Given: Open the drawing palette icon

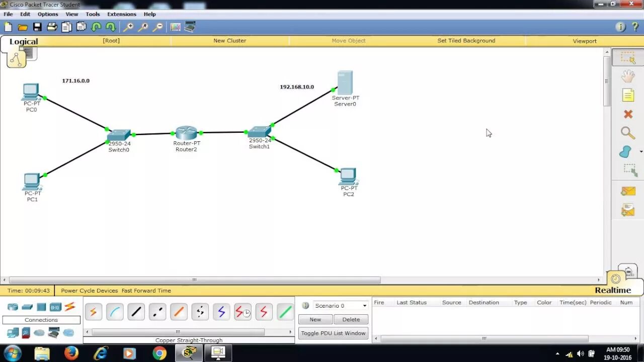Looking at the screenshot, I should (x=176, y=27).
